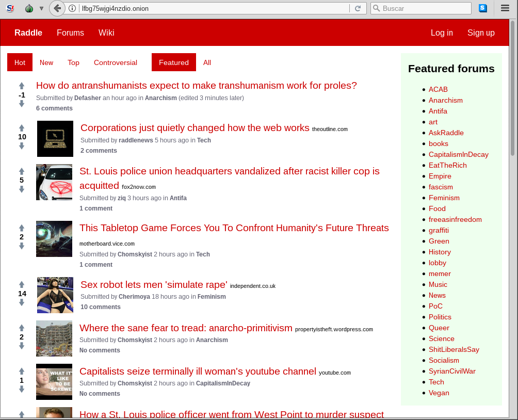Click the Tor onion icon in toolbar

(x=29, y=8)
